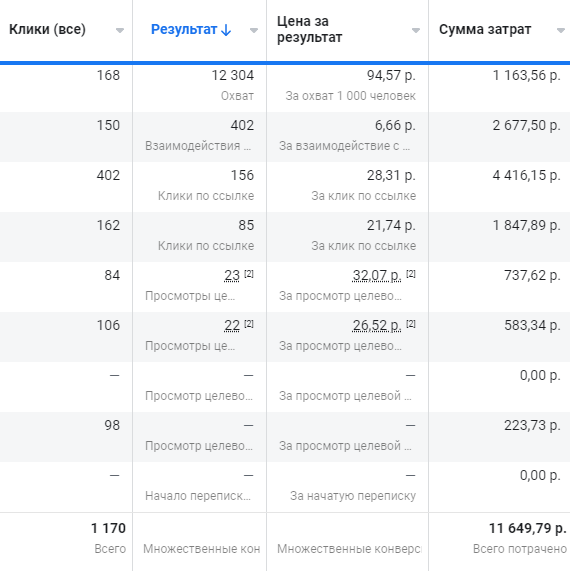
Task: Click footnote [2] next to result 22
Action: pos(249,323)
